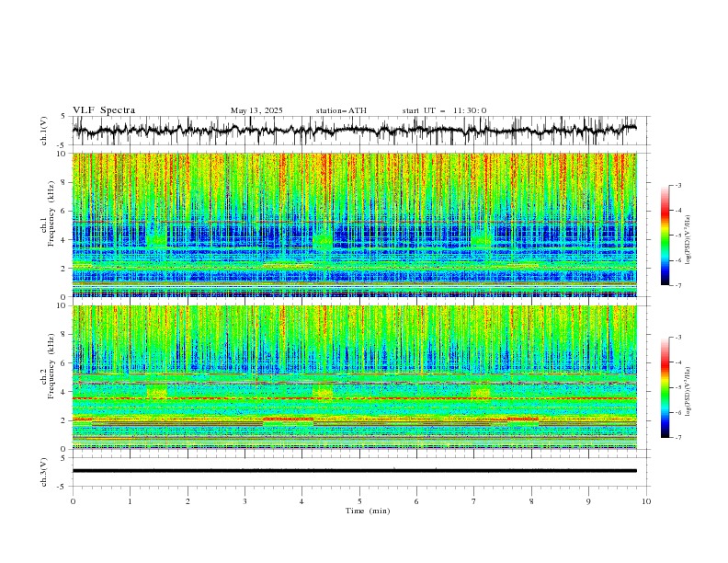Viewport: 728px width, 563px height.
Task: Click the "ch.3(V)" waveform axis label
Action: pos(44,472)
